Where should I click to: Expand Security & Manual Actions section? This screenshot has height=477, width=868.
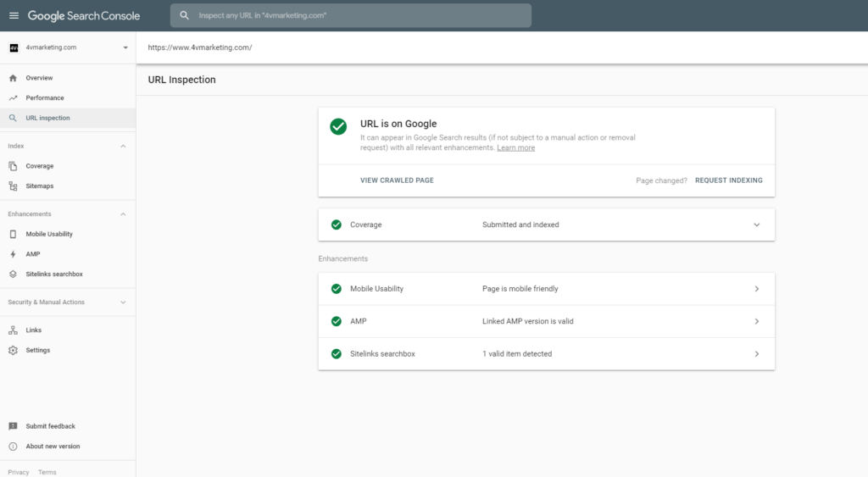[123, 302]
